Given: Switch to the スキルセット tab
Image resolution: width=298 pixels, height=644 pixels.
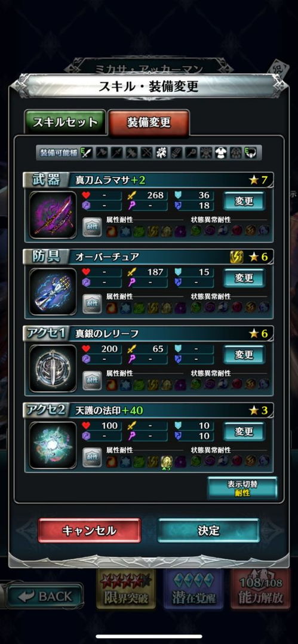Looking at the screenshot, I should (x=65, y=122).
